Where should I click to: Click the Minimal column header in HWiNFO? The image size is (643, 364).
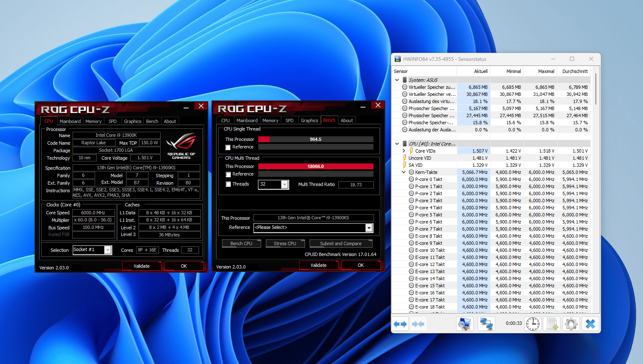(x=507, y=71)
